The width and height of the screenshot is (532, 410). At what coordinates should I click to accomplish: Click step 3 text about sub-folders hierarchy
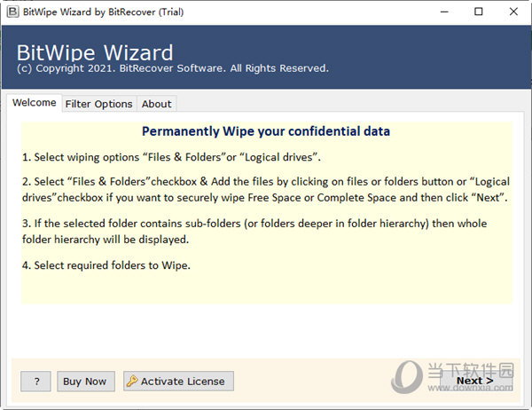click(254, 232)
